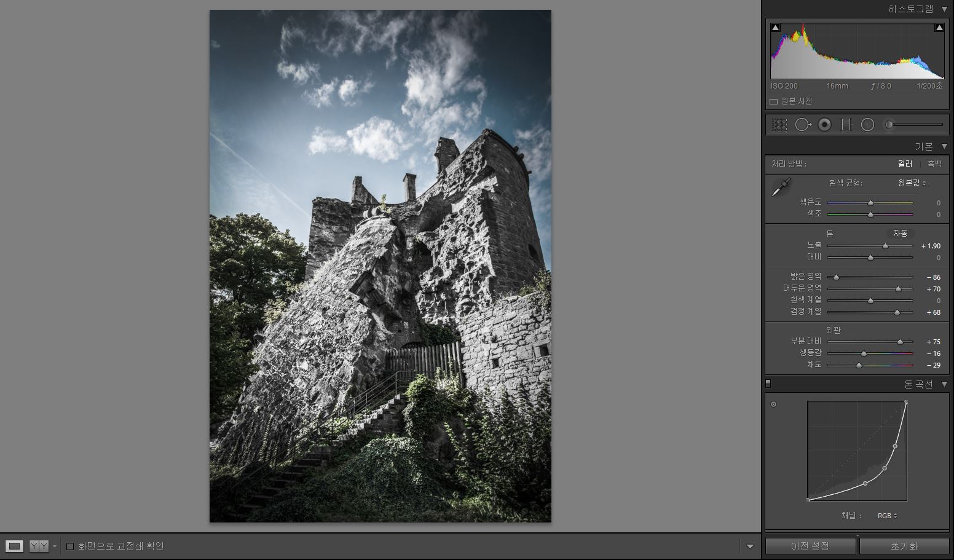Click the 초기화 reset button

[x=904, y=546]
